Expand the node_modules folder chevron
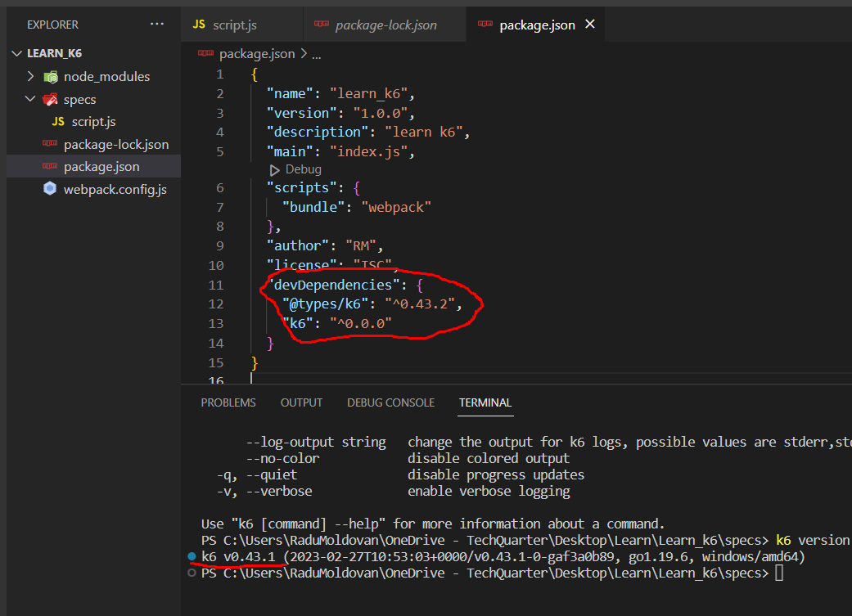The height and width of the screenshot is (616, 852). tap(31, 76)
